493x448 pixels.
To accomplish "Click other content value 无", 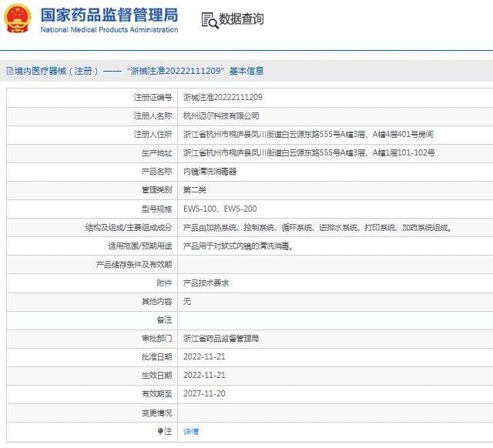I will tap(187, 302).
